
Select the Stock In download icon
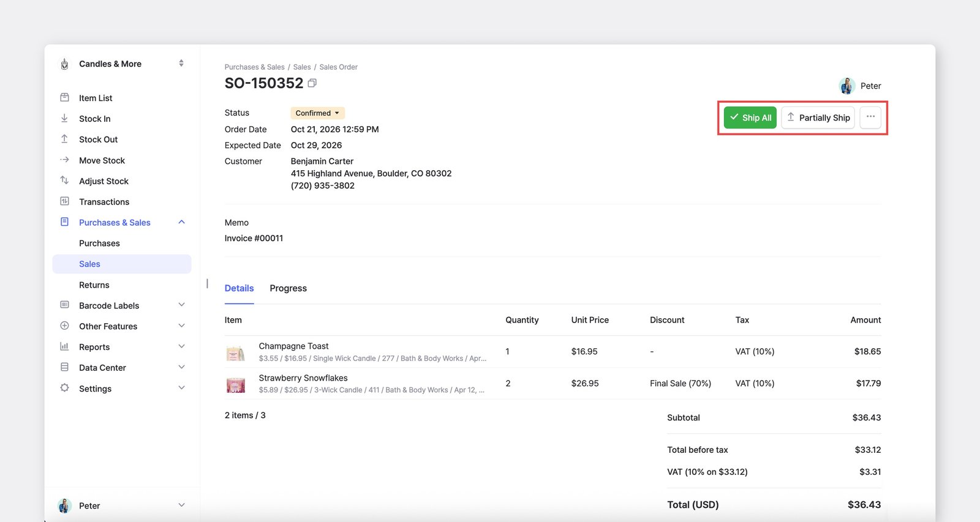pos(64,118)
